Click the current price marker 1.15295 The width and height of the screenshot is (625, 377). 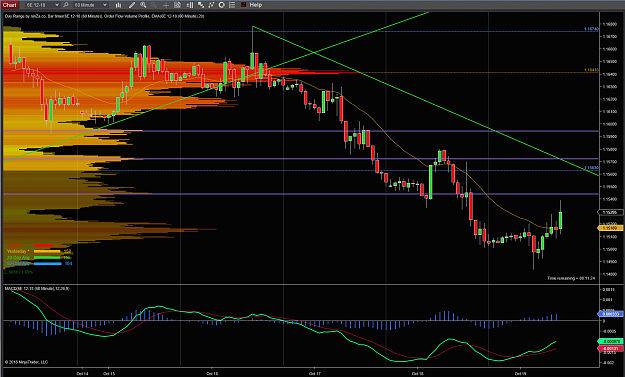coord(611,212)
